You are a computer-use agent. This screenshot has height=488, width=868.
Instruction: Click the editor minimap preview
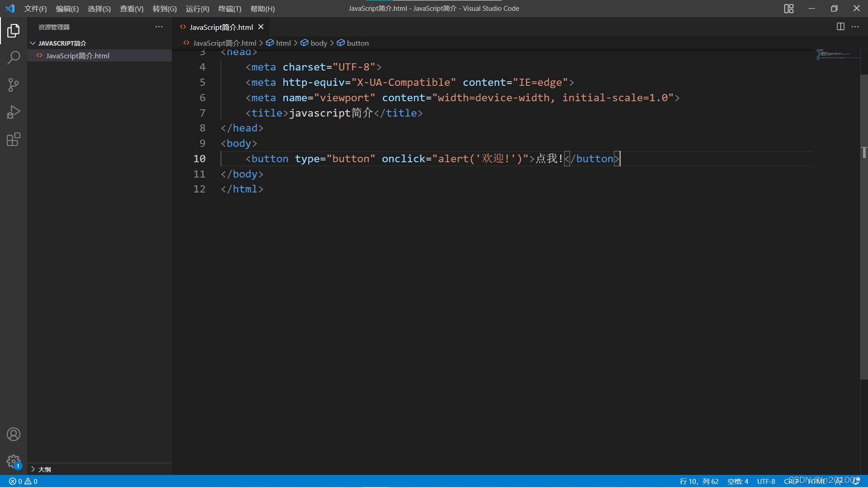point(837,54)
